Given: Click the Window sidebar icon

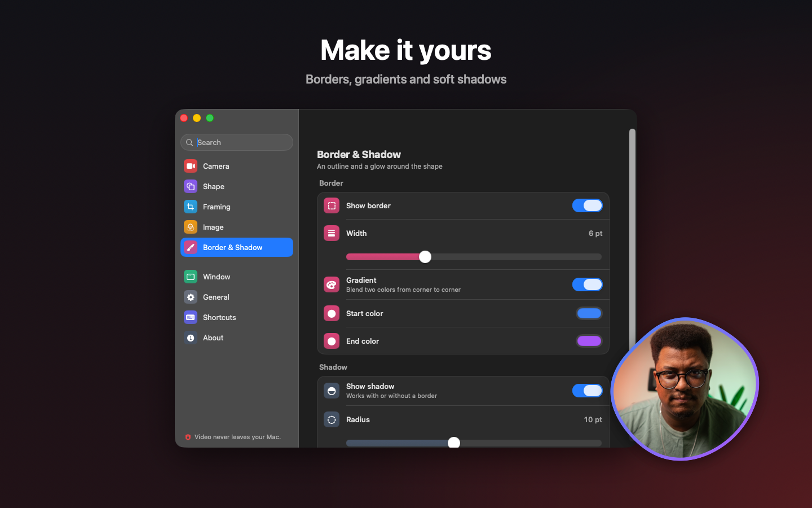Looking at the screenshot, I should [191, 277].
